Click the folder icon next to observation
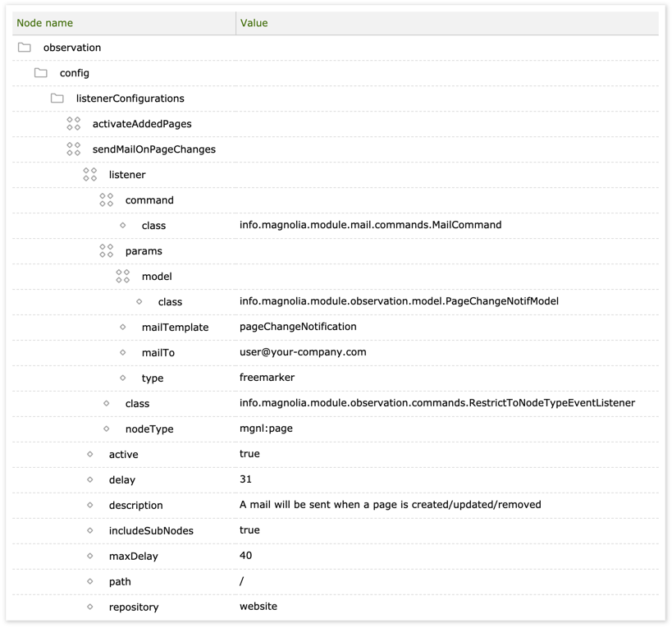Viewport: 672px width, 628px height. pyautogui.click(x=25, y=47)
